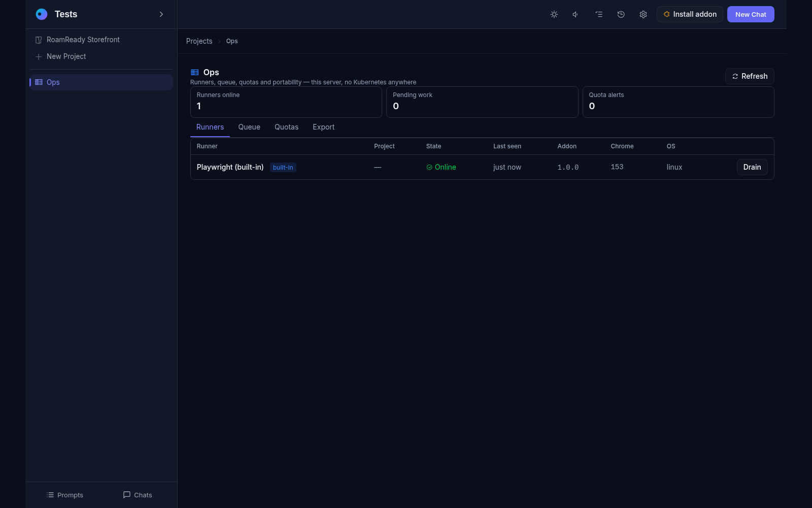Click the 'linux' OS value
Image resolution: width=812 pixels, height=508 pixels.
(x=674, y=167)
